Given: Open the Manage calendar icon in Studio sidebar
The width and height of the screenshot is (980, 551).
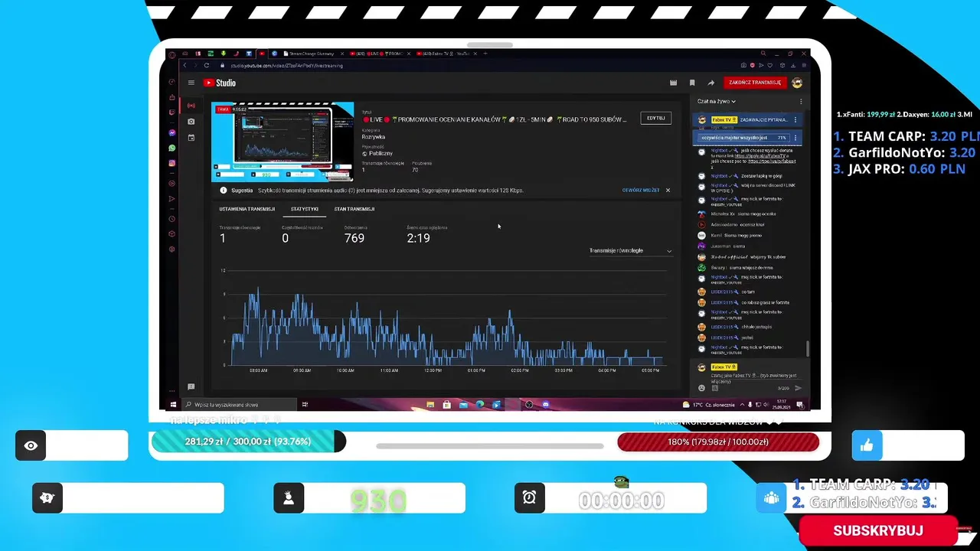Looking at the screenshot, I should click(191, 138).
